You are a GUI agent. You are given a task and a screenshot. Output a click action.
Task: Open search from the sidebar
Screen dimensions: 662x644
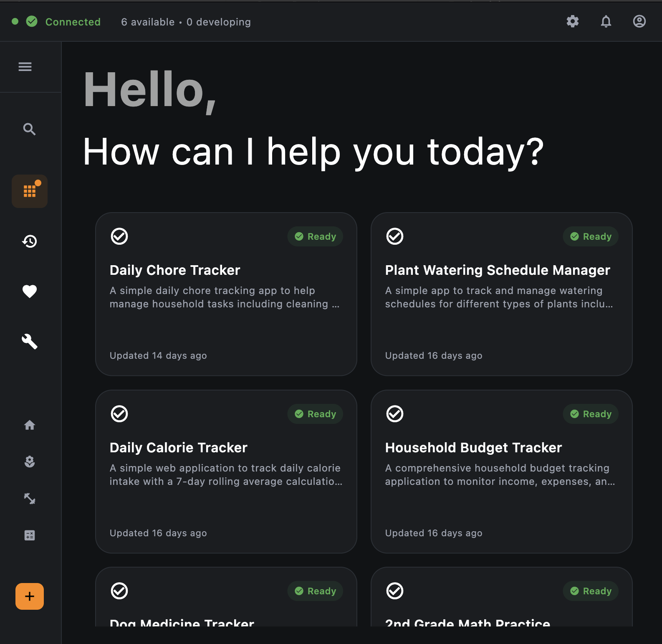pos(29,129)
